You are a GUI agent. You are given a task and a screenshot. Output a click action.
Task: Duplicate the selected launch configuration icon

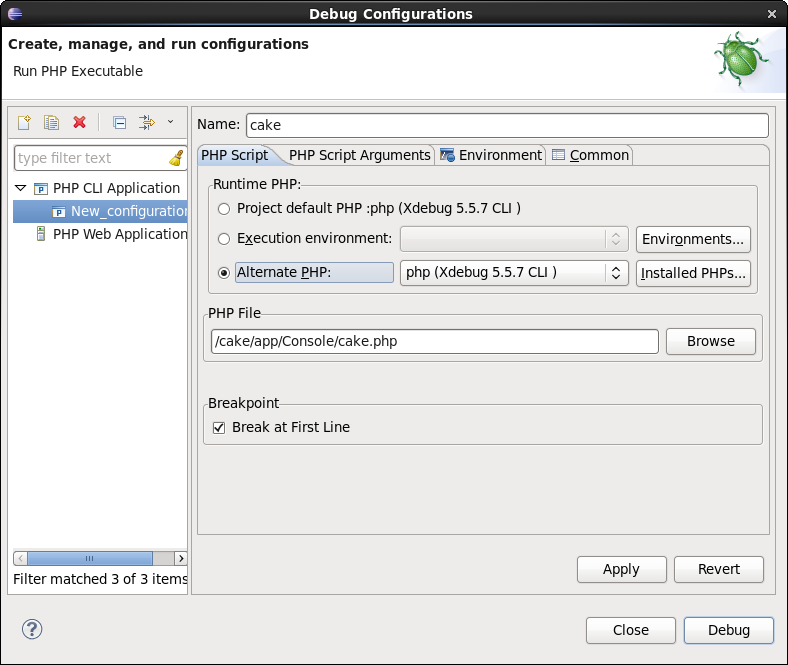tap(51, 122)
